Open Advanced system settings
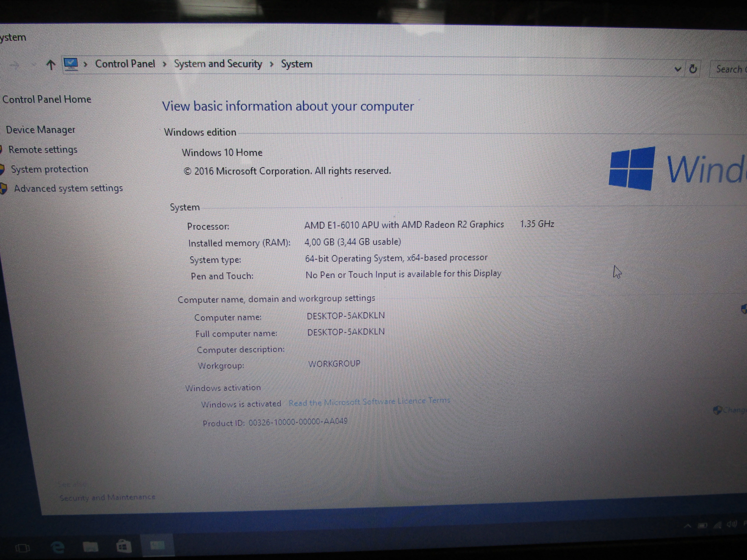 [69, 188]
